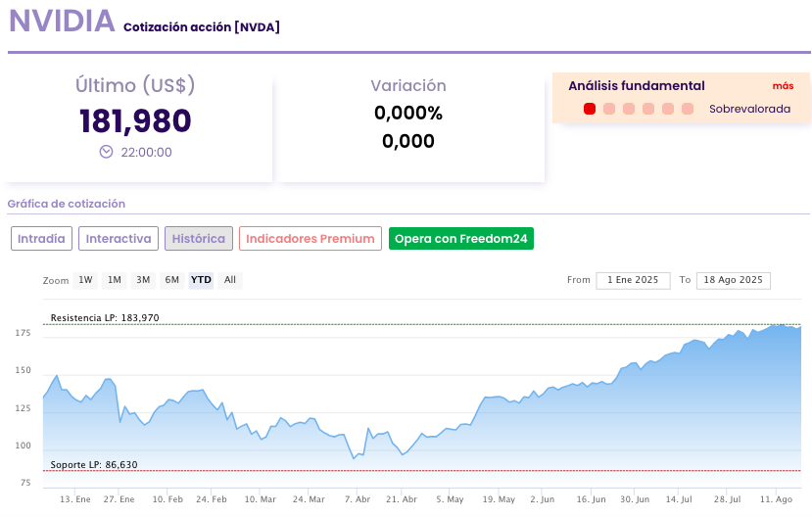Click the To date field
This screenshot has height=517, width=812.
coord(734,280)
